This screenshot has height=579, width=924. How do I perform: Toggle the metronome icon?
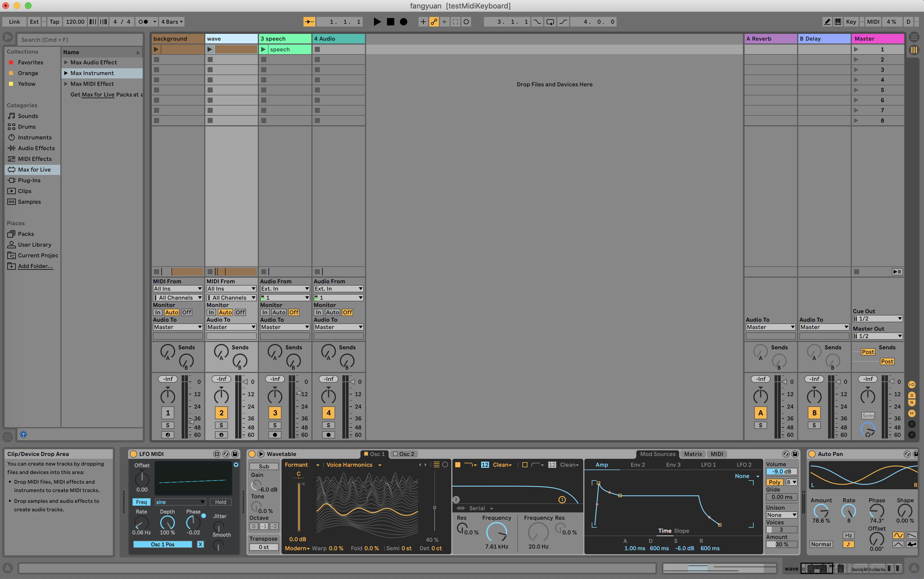143,22
